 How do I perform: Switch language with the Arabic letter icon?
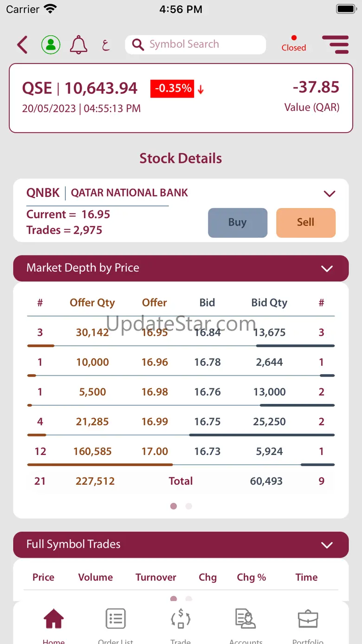click(x=106, y=45)
